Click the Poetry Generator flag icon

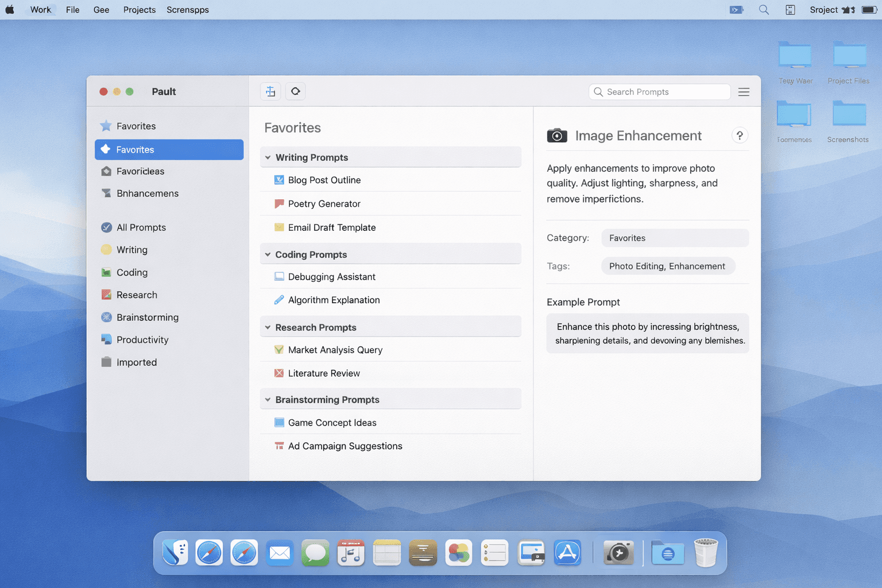(279, 203)
